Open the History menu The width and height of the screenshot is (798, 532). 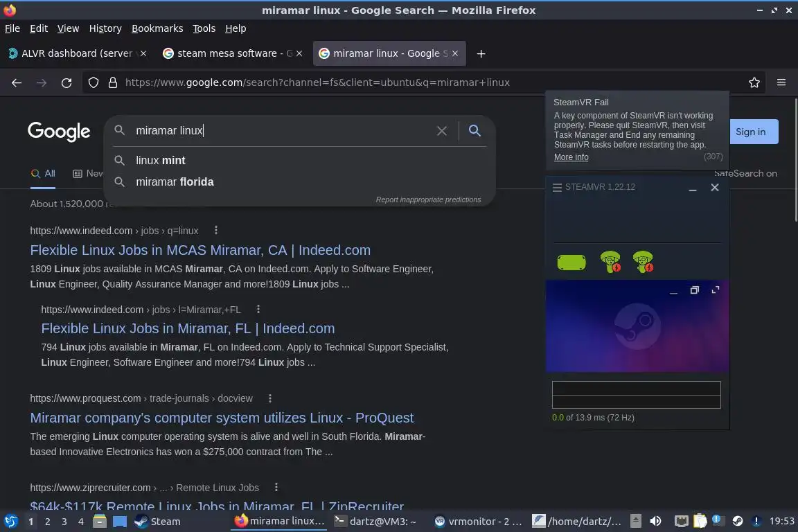click(x=105, y=28)
